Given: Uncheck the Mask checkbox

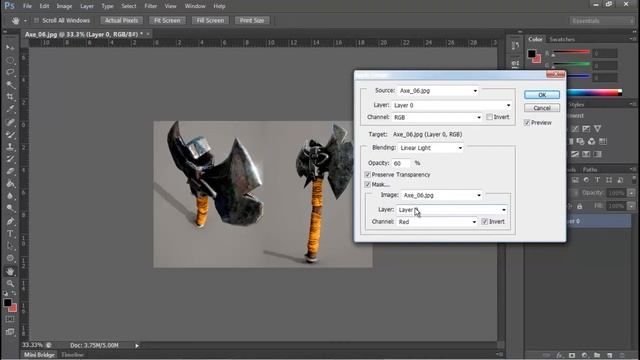Looking at the screenshot, I should pyautogui.click(x=367, y=184).
